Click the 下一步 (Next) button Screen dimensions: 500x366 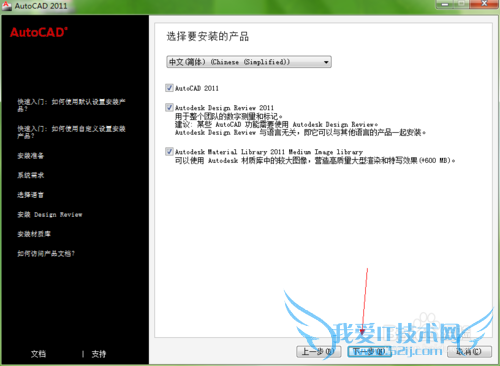[369, 352]
